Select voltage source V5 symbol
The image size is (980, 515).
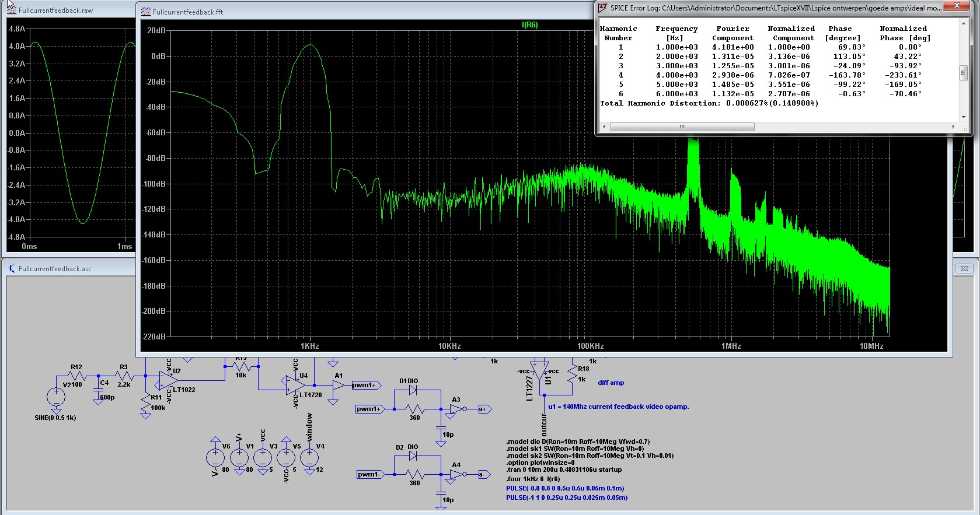(x=286, y=457)
